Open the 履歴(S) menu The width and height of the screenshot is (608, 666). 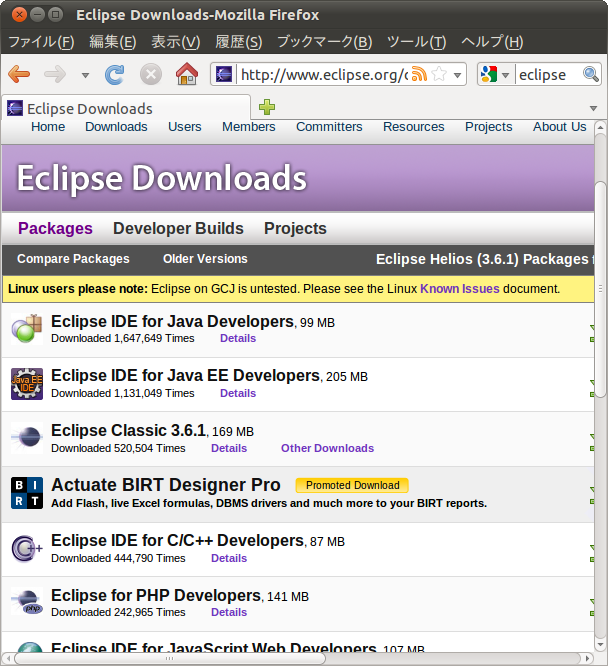coord(238,42)
